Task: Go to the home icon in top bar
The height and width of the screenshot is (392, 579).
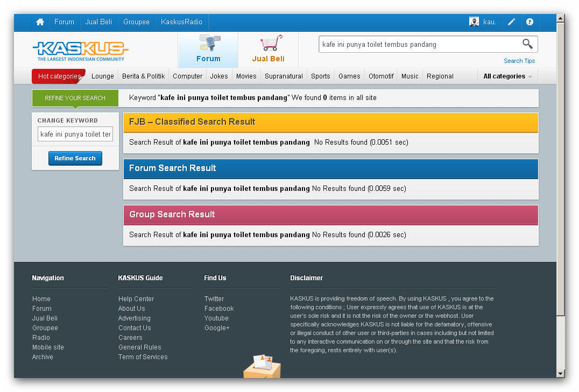Action: point(40,22)
